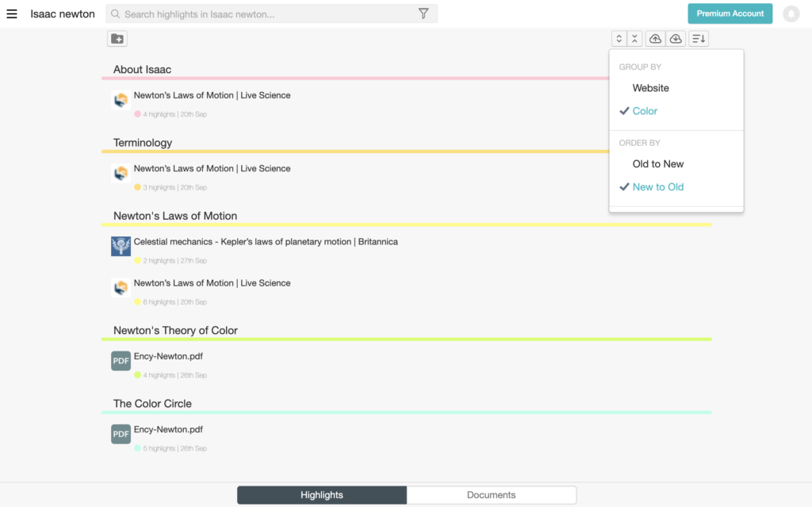Choose Old to New ordering
This screenshot has height=507, width=812.
[657, 164]
